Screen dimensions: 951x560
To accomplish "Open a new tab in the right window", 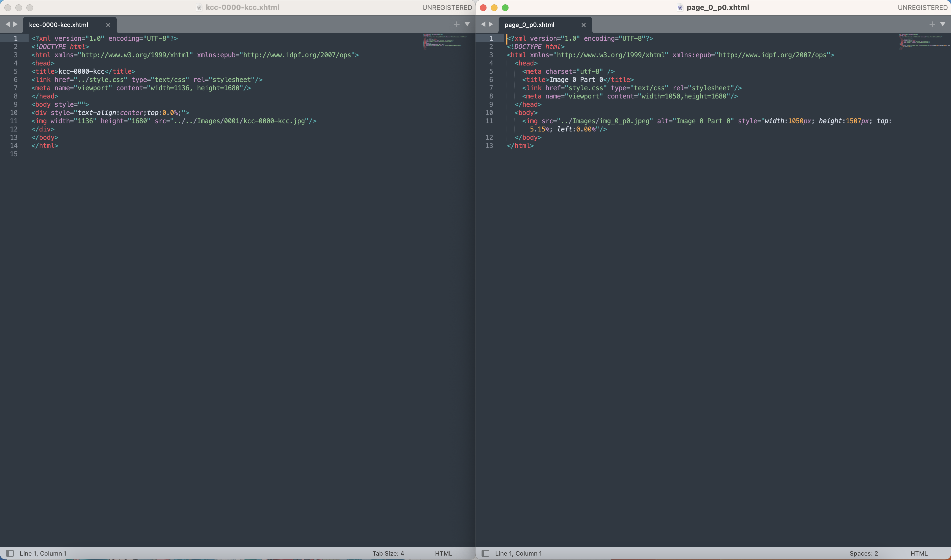I will click(x=932, y=24).
